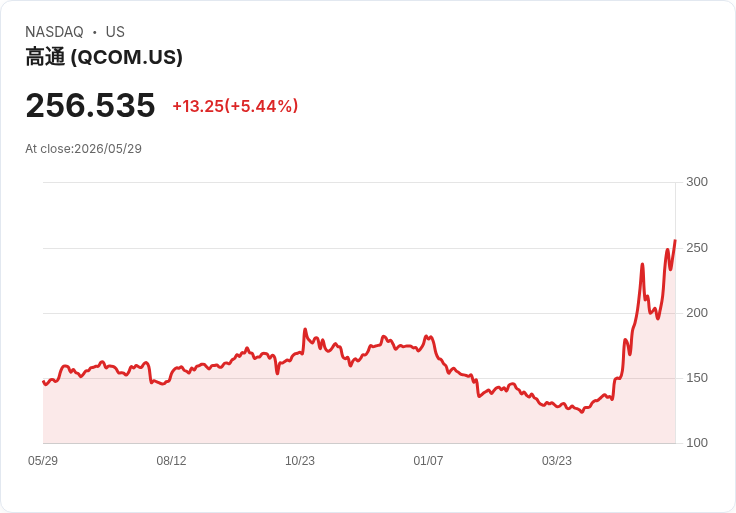Click the 100 price axis label
This screenshot has width=736, height=513.
coord(697,442)
